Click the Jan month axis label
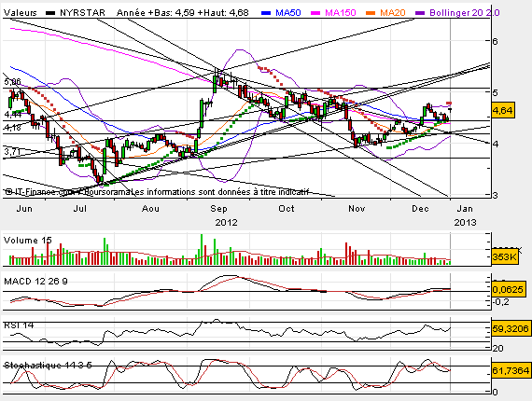Image resolution: width=532 pixels, height=401 pixels. coord(465,209)
